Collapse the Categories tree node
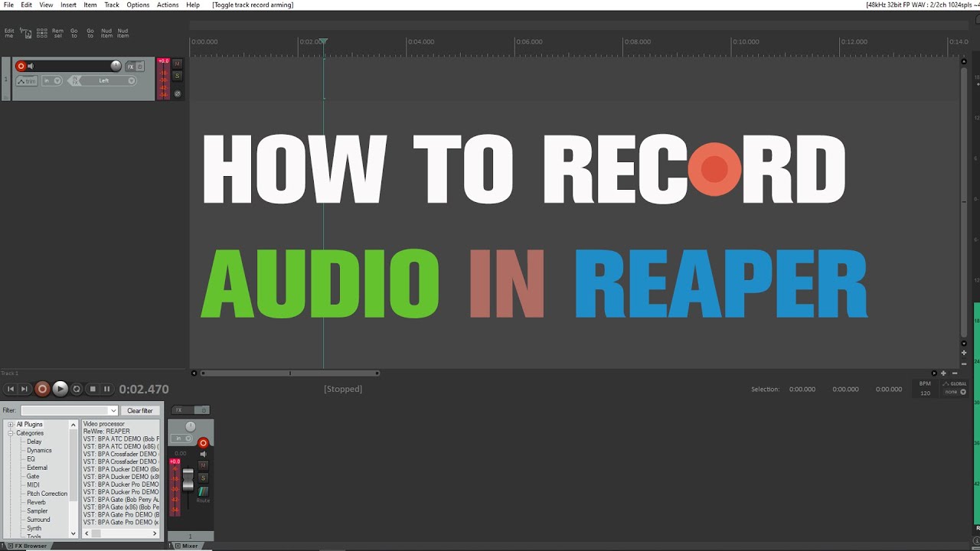Screen dimensions: 980x551 (11, 433)
